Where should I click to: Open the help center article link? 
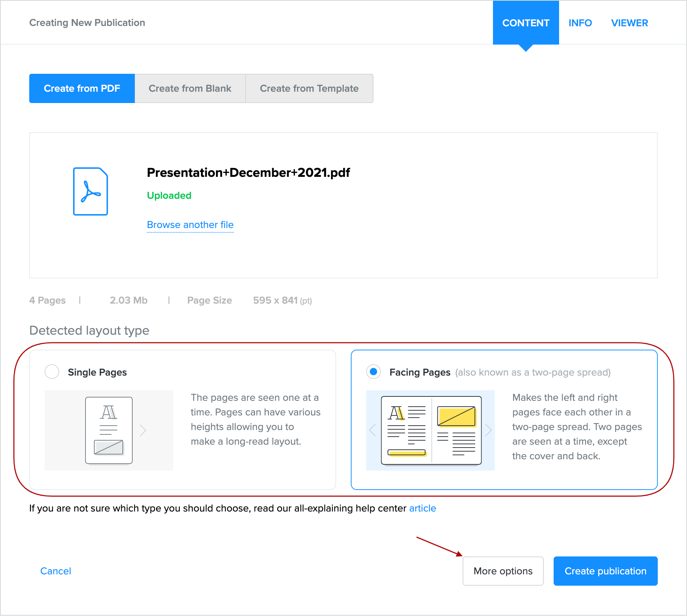click(422, 508)
